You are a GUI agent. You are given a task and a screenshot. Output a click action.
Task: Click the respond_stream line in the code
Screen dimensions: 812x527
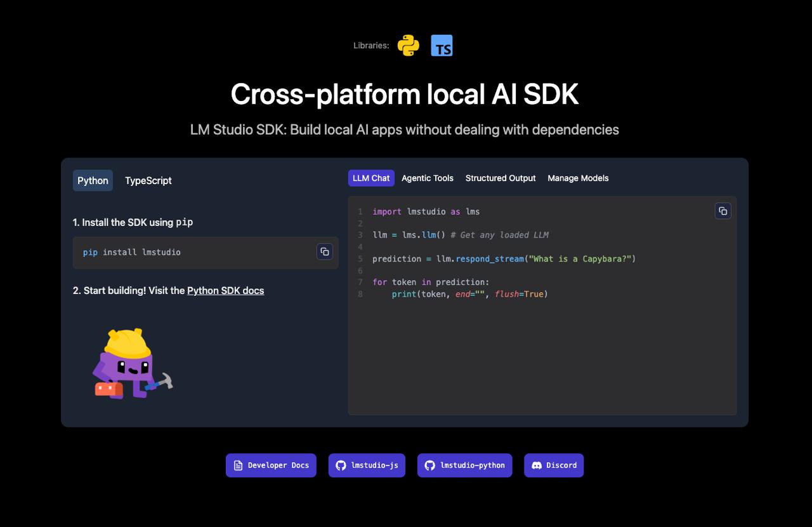(504, 259)
